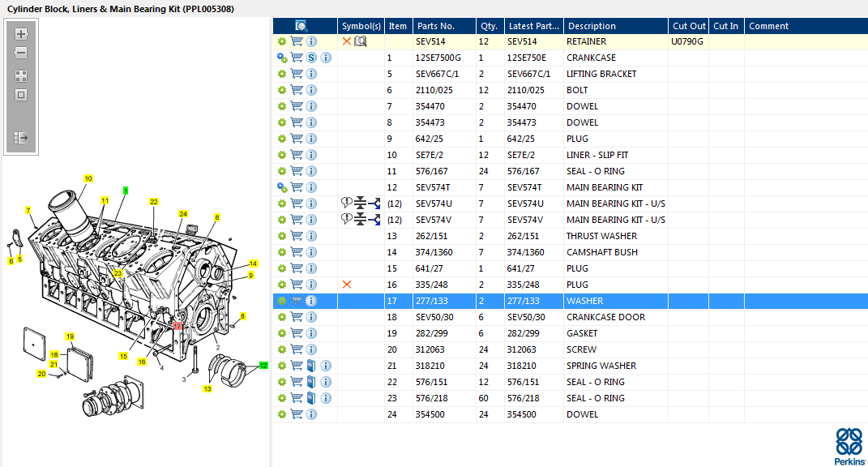Click the green gear icon for GASKET 282/299

click(282, 333)
